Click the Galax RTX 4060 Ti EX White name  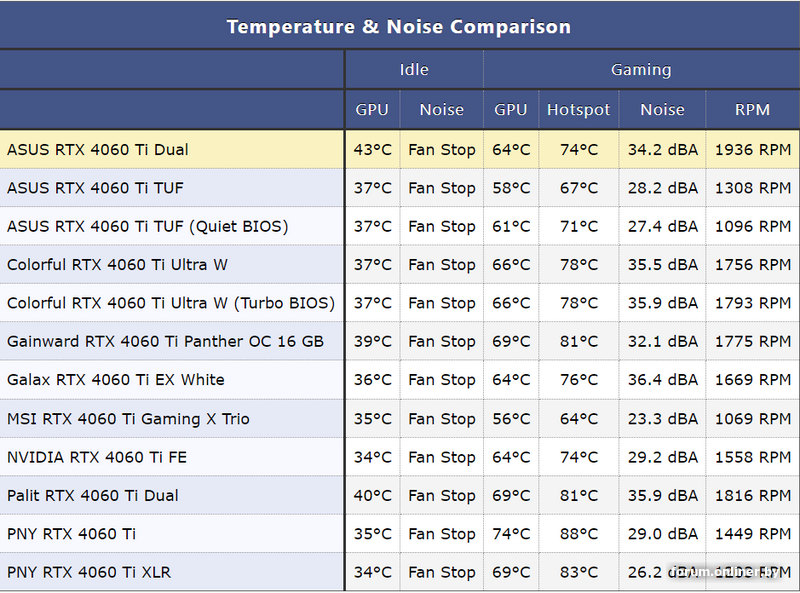pyautogui.click(x=116, y=380)
